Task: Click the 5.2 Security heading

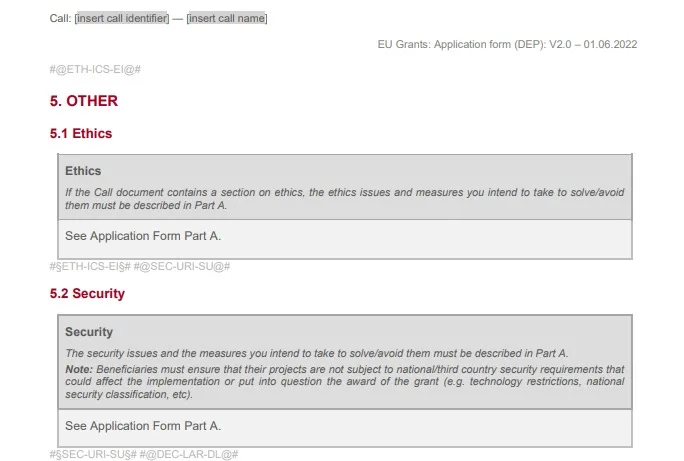Action: [87, 294]
